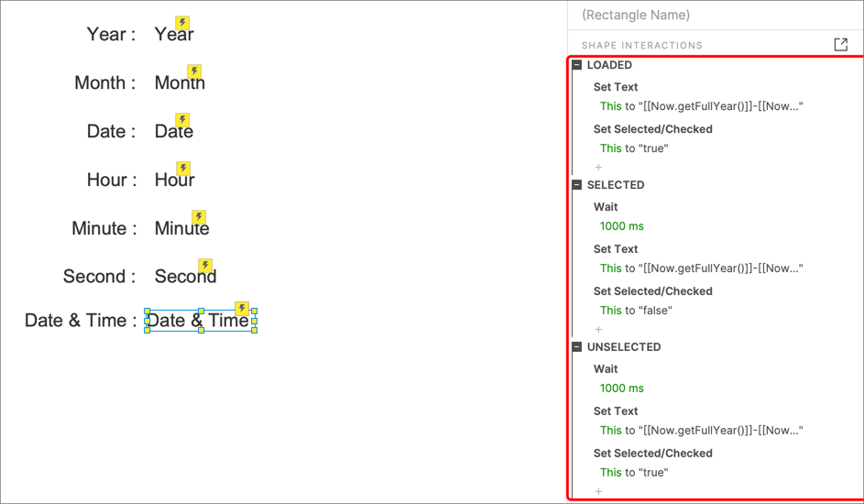Click the Rectangle Name input field
Image resolution: width=864 pixels, height=504 pixels.
[716, 15]
